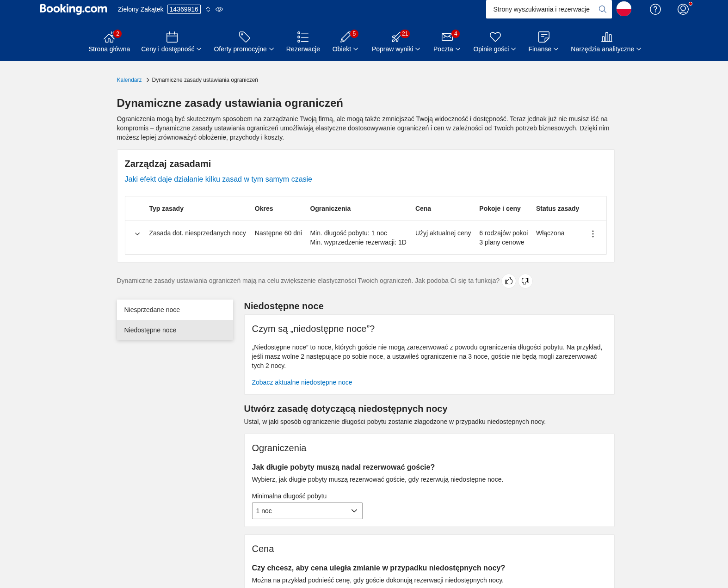Open the Poczta mail menu
The image size is (728, 588).
446,42
